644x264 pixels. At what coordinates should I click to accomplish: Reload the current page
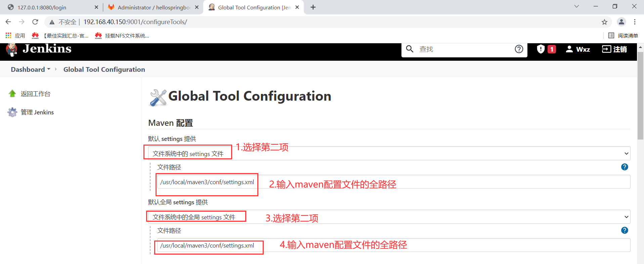coord(35,22)
